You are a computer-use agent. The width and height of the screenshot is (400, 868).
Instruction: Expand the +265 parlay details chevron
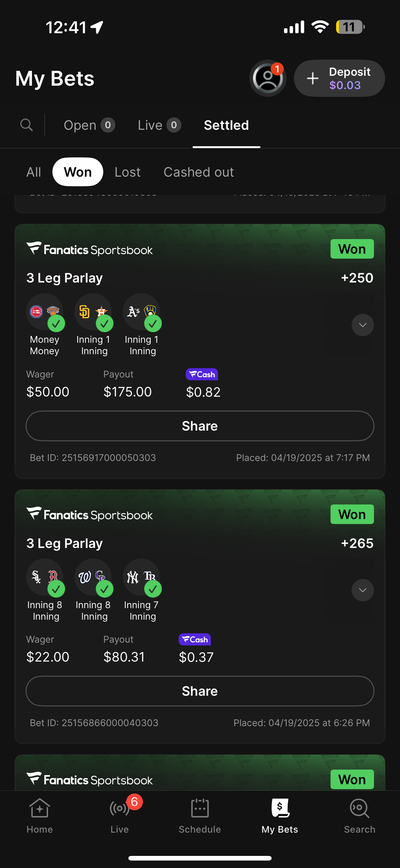(362, 590)
